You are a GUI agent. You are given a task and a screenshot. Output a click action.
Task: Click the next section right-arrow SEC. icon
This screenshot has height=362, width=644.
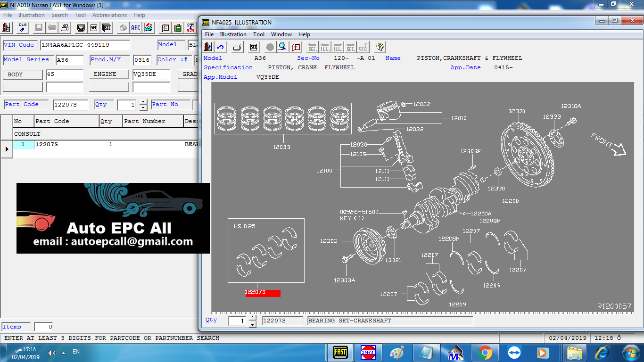pyautogui.click(x=350, y=47)
